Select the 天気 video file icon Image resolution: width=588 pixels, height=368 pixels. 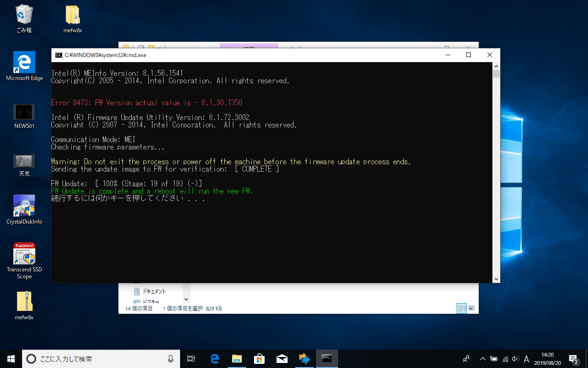tap(24, 165)
